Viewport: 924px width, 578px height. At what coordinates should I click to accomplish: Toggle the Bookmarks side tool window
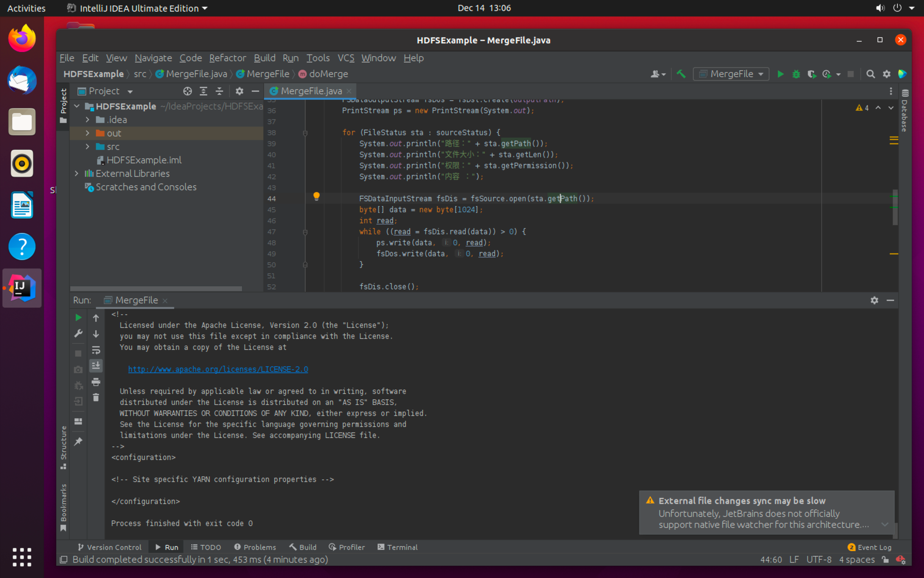pos(63,508)
